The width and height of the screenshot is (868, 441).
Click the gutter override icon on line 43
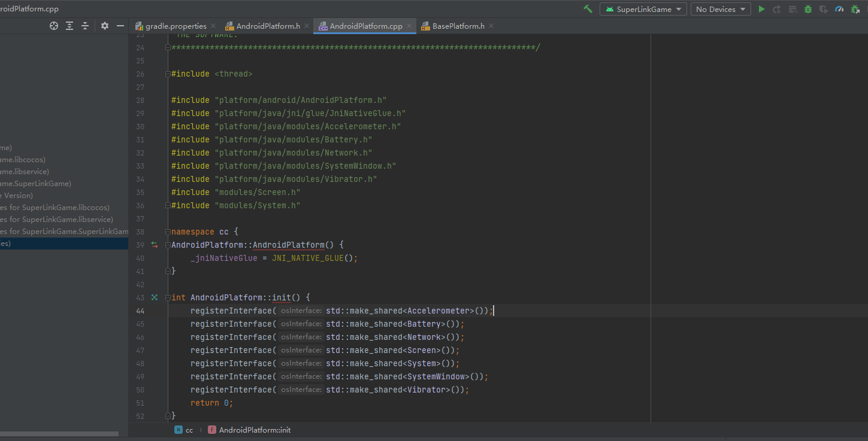click(x=155, y=297)
